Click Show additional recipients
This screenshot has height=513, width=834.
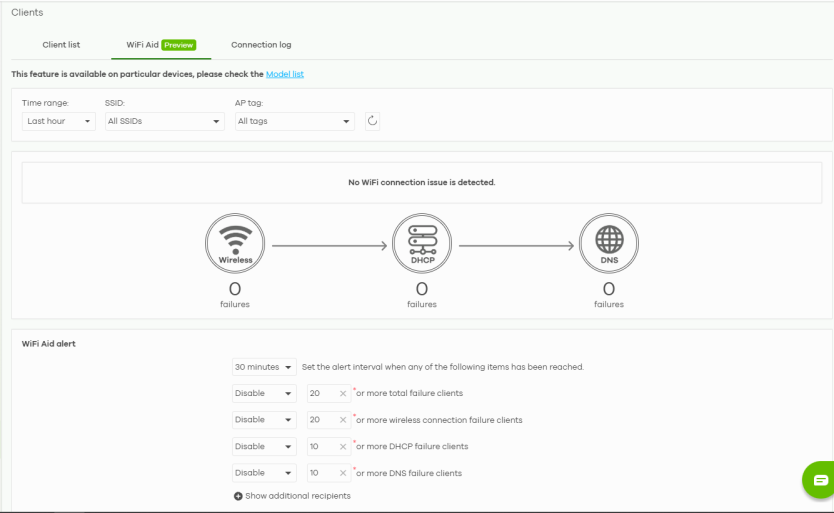[x=298, y=496]
